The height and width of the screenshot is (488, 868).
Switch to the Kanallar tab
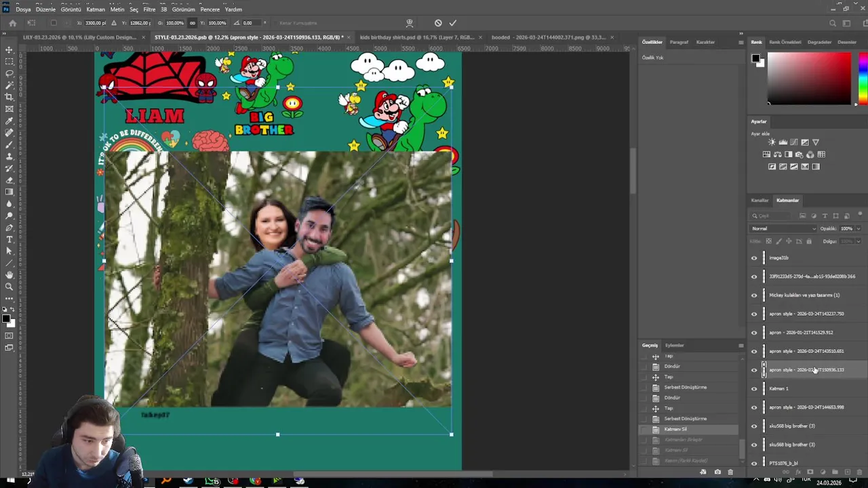click(x=759, y=200)
